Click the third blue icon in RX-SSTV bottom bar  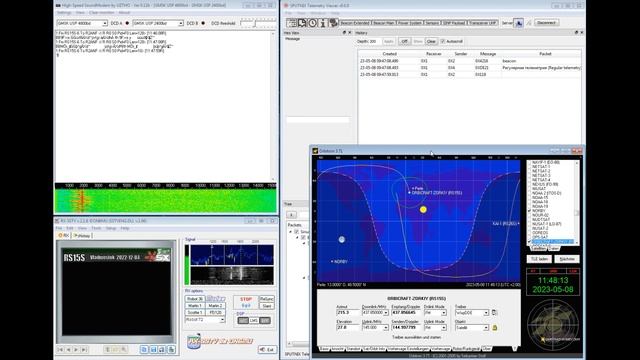click(x=162, y=350)
